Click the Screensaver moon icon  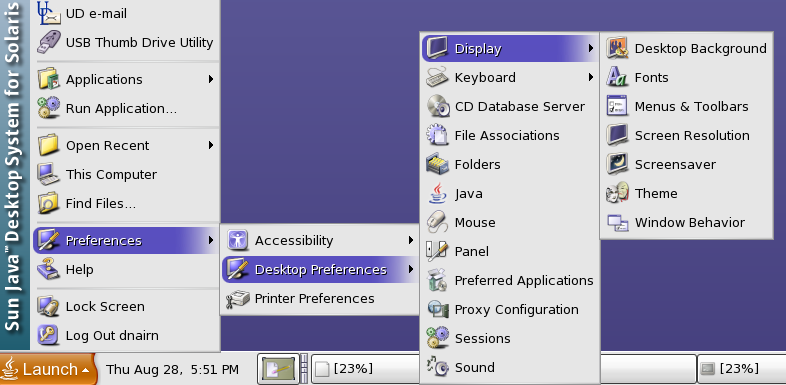(617, 164)
